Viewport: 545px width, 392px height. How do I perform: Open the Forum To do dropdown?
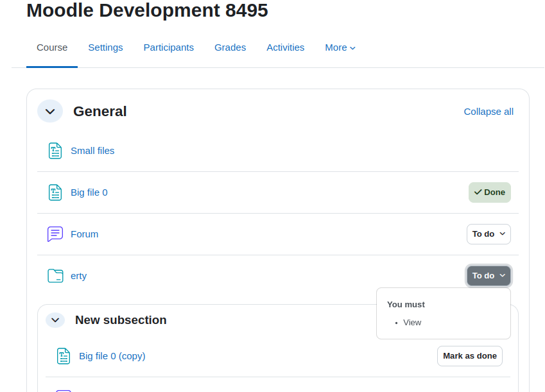click(x=489, y=234)
